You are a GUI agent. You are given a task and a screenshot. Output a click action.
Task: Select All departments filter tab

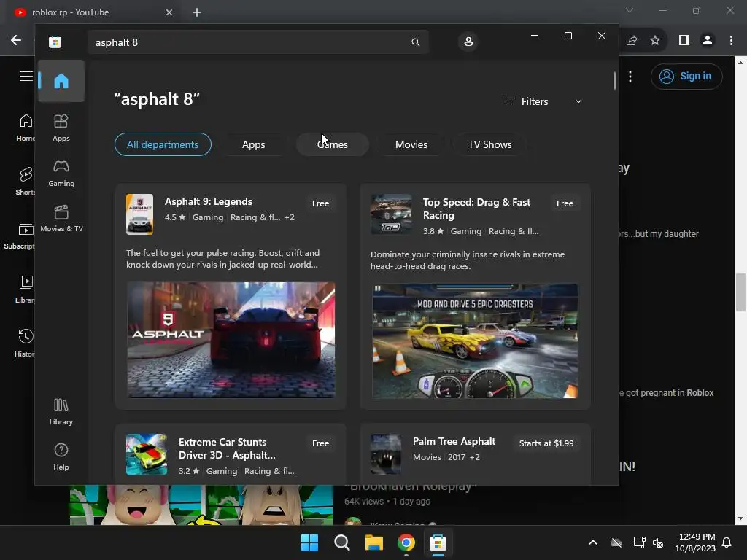(x=163, y=144)
